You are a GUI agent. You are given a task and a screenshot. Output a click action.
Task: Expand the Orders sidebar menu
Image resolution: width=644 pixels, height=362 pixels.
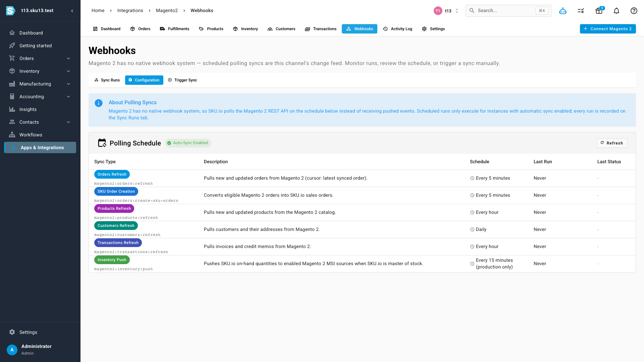[68, 58]
